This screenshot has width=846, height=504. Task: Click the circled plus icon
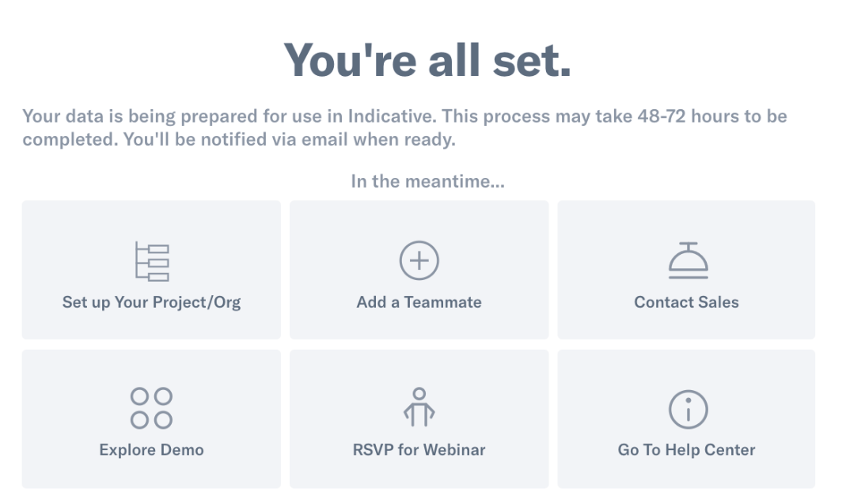pos(419,260)
